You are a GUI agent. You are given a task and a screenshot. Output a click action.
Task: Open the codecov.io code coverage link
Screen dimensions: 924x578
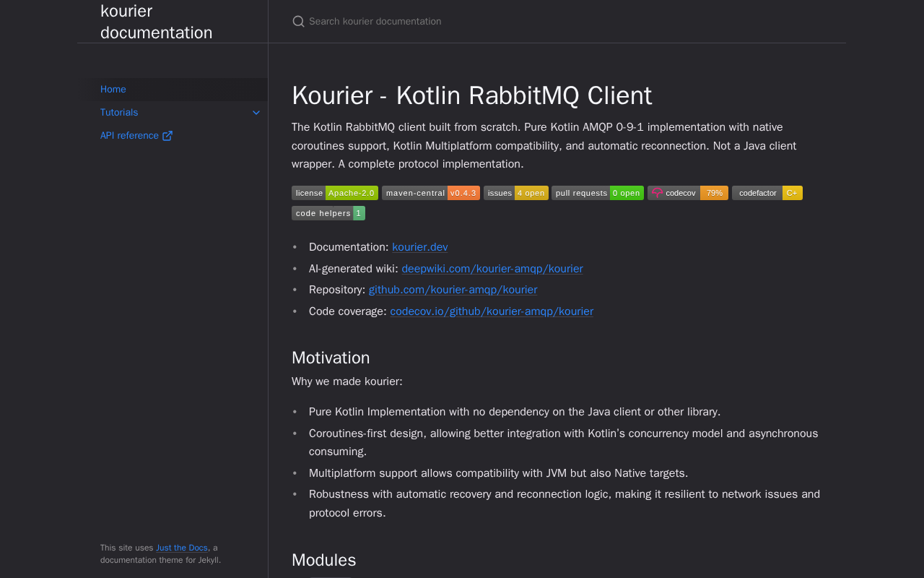pyautogui.click(x=492, y=311)
